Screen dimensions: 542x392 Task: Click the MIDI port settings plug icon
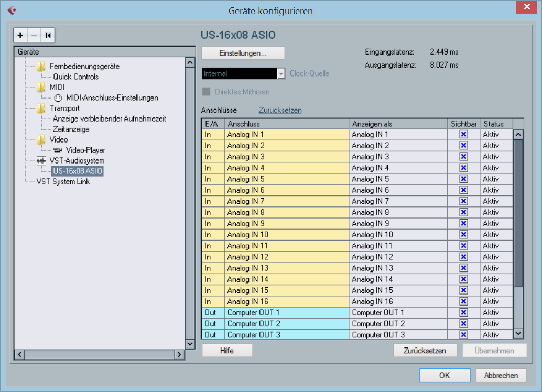click(58, 98)
